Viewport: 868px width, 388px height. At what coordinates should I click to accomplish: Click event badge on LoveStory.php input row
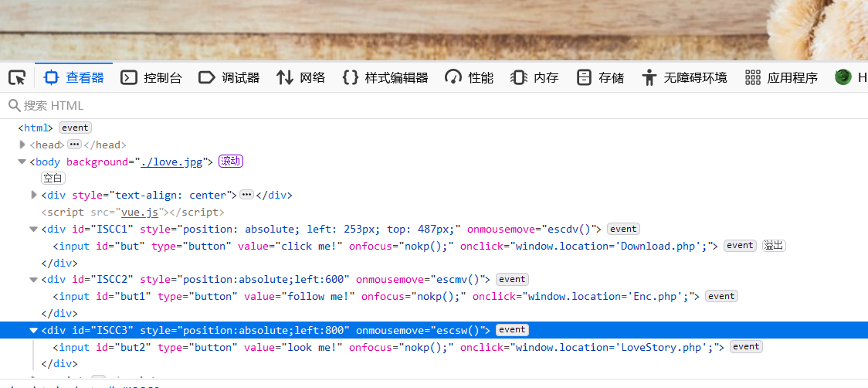coord(746,346)
